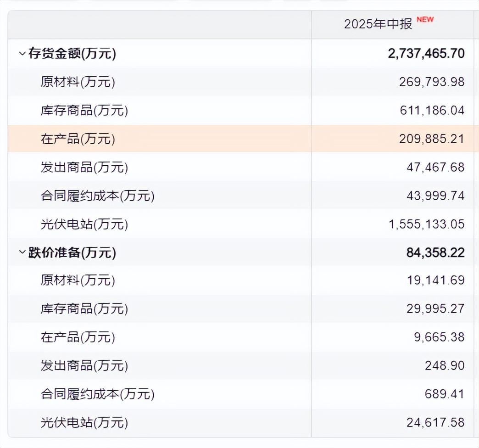Select the 2025年中报 column header
This screenshot has width=479, height=448.
coord(379,24)
